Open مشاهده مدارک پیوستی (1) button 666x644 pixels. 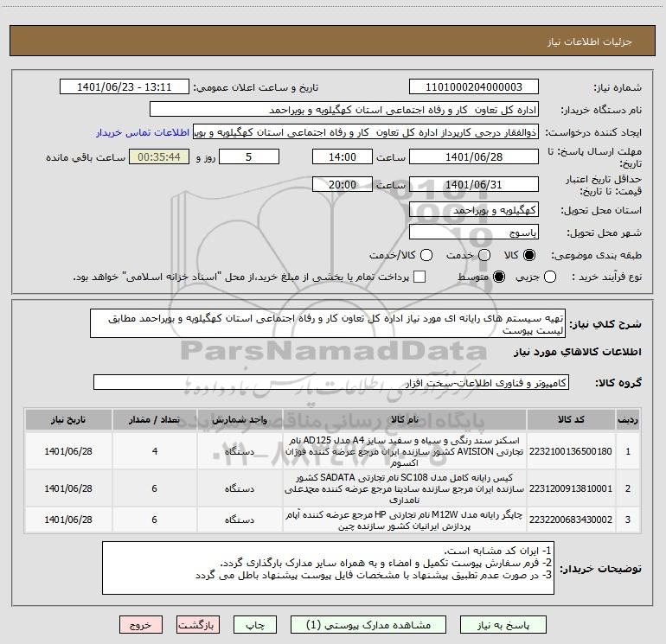[368, 625]
